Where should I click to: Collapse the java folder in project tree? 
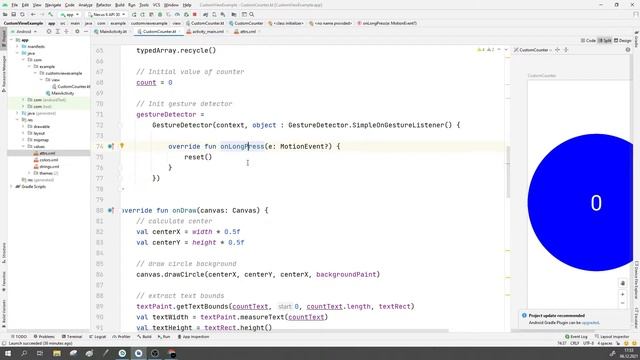18,53
